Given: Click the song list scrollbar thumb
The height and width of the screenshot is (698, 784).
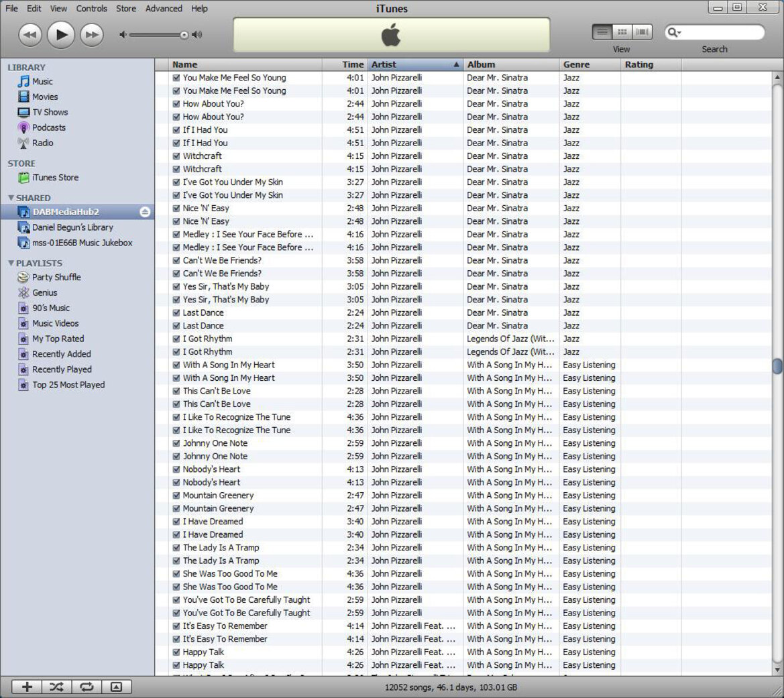Looking at the screenshot, I should pyautogui.click(x=777, y=365).
